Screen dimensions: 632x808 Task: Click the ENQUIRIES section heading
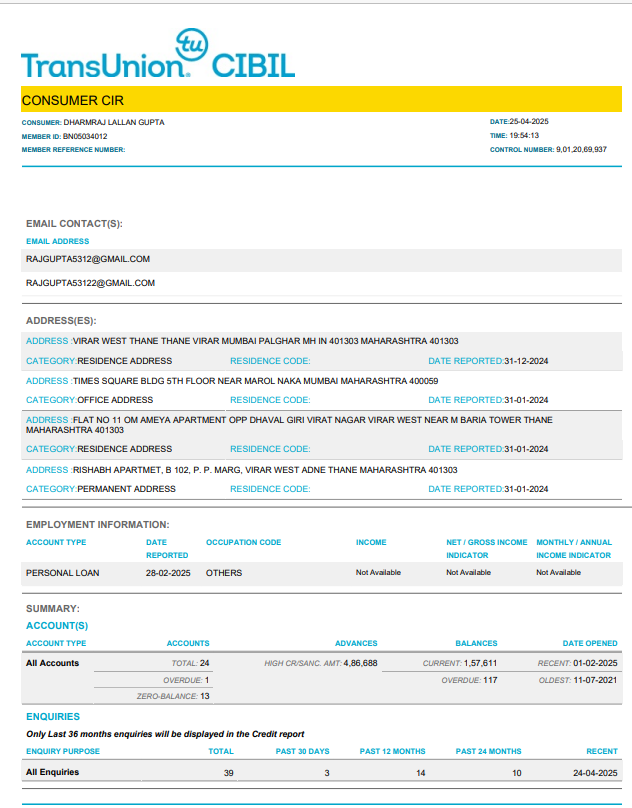click(x=53, y=717)
